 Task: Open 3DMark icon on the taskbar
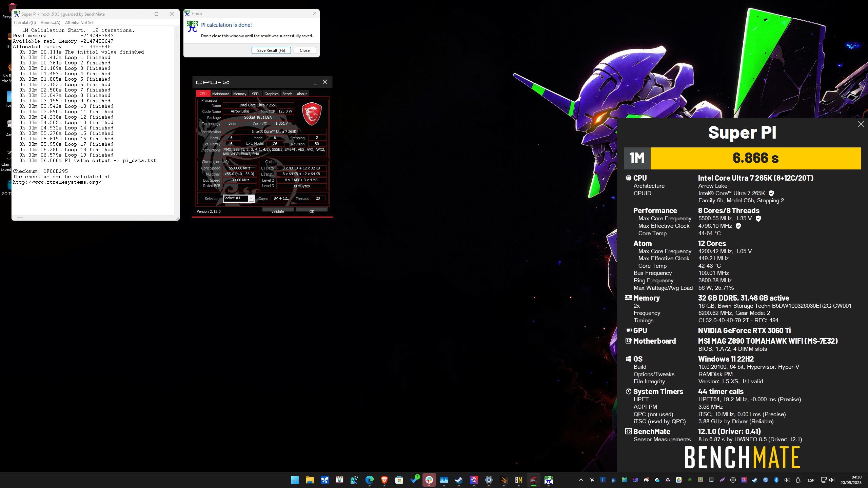tap(504, 480)
